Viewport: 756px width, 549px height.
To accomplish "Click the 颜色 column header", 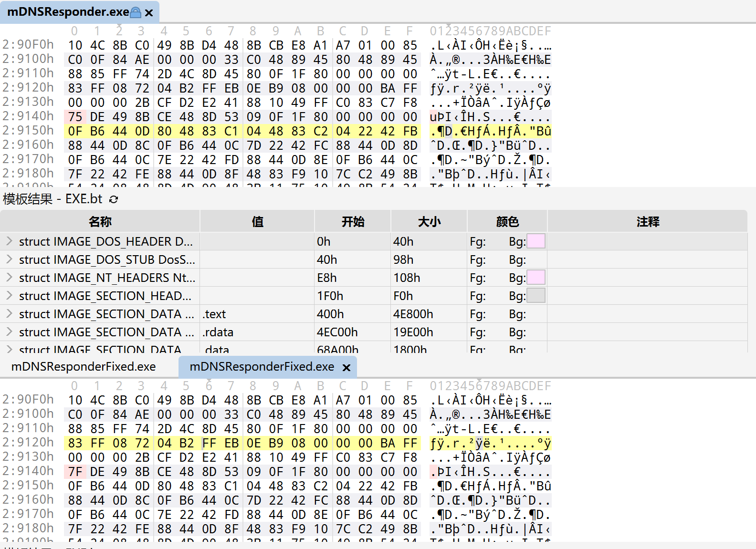I will [507, 221].
